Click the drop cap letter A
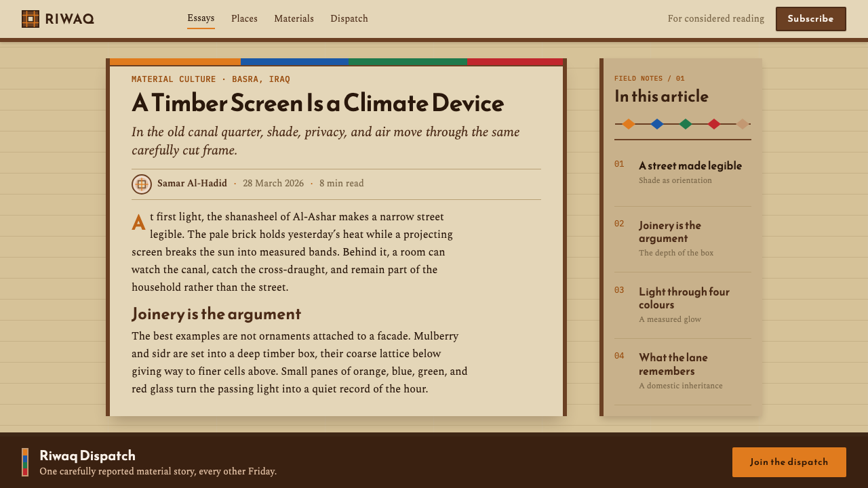 138,222
